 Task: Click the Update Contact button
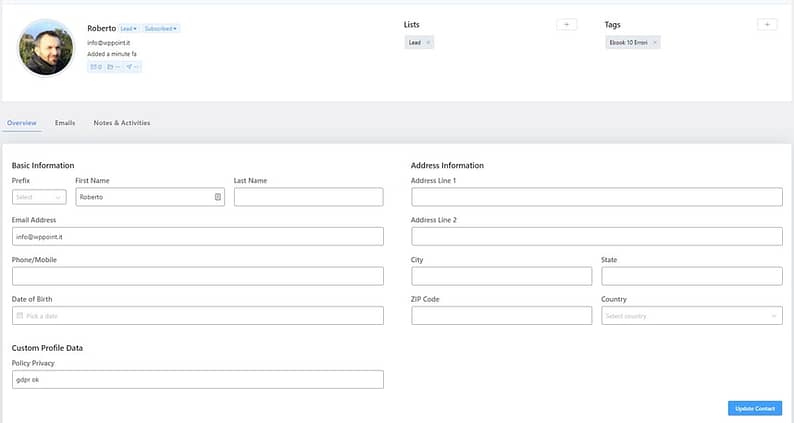click(755, 408)
